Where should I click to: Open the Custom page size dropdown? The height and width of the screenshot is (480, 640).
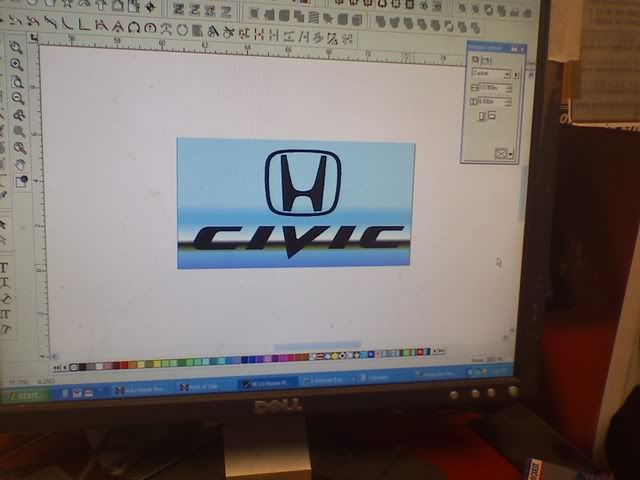(x=491, y=74)
